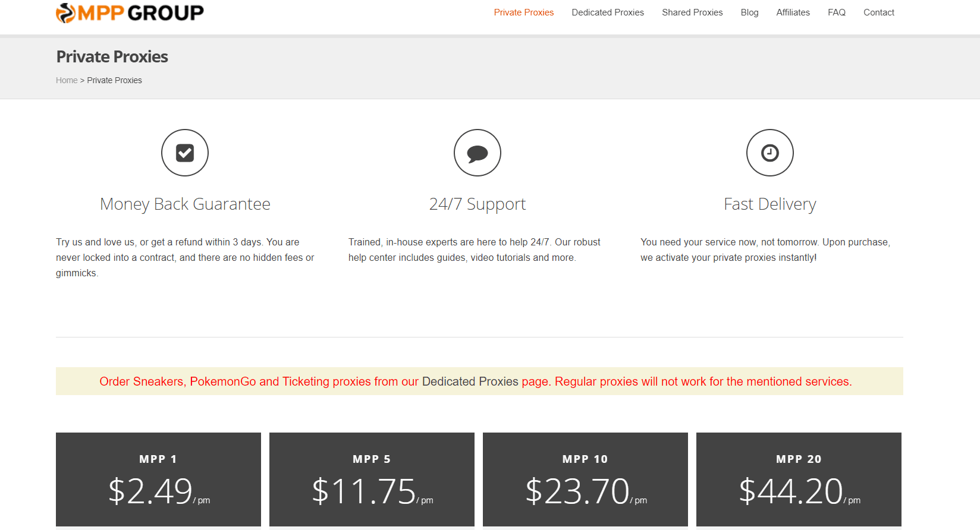
Task: Choose the MPP 10 pricing card
Action: [x=585, y=479]
